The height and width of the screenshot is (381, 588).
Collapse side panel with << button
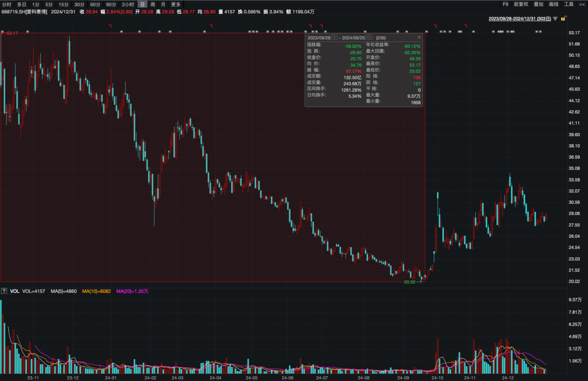point(582,4)
